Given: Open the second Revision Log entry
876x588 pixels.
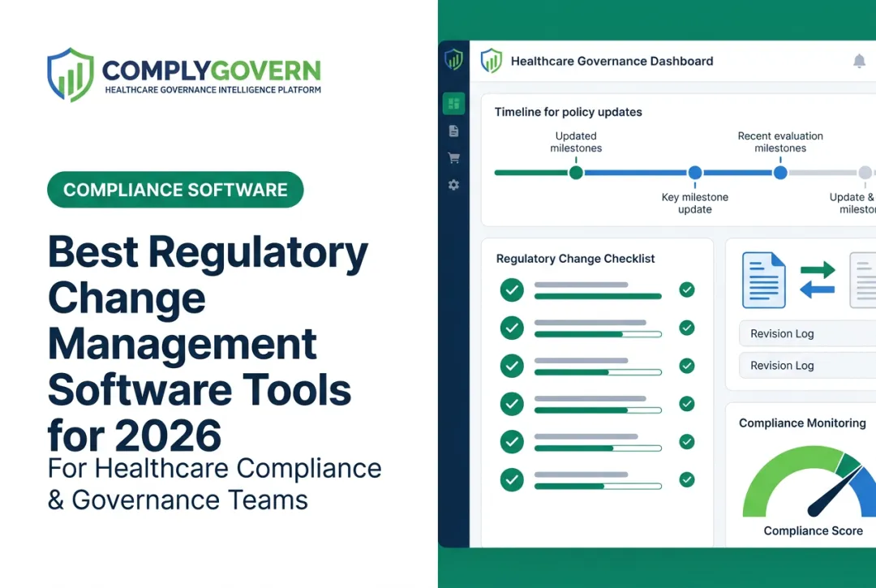Looking at the screenshot, I should (x=807, y=365).
